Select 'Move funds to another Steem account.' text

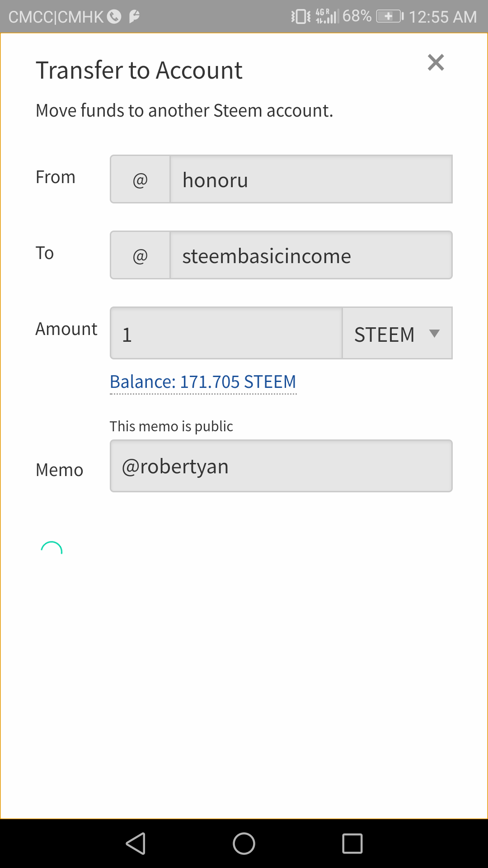(184, 111)
